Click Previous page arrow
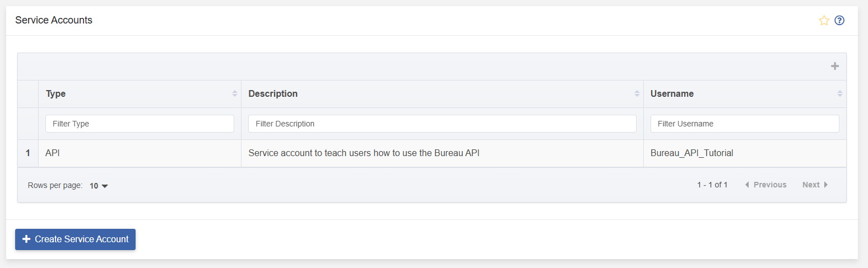This screenshot has height=268, width=868. tap(765, 185)
